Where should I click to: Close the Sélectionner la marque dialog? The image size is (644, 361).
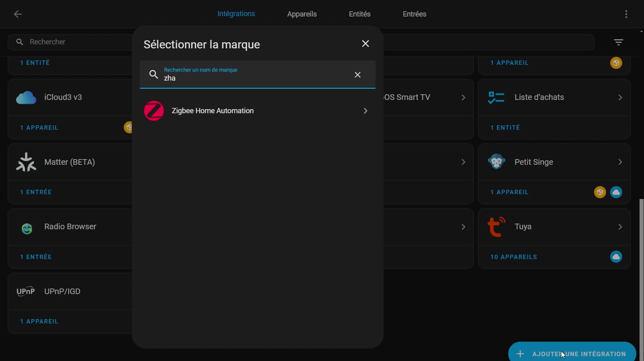[365, 44]
